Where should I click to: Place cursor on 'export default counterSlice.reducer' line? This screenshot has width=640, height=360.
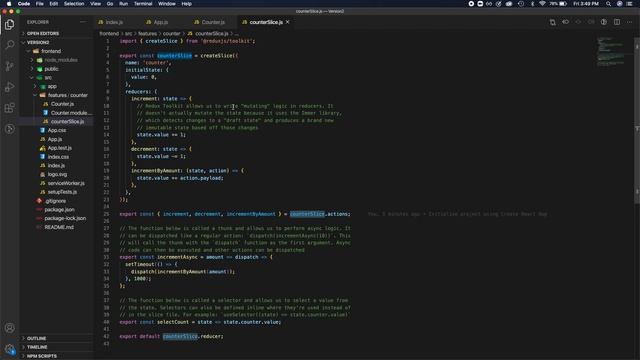point(171,336)
